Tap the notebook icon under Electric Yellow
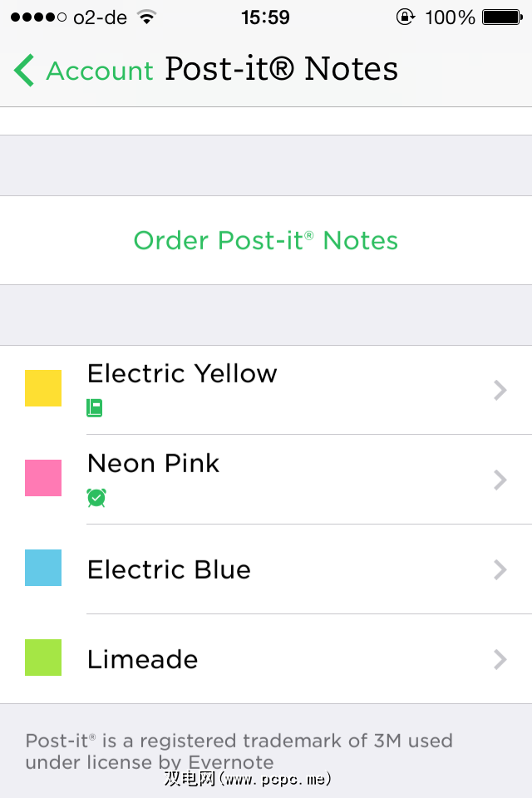 [x=95, y=408]
